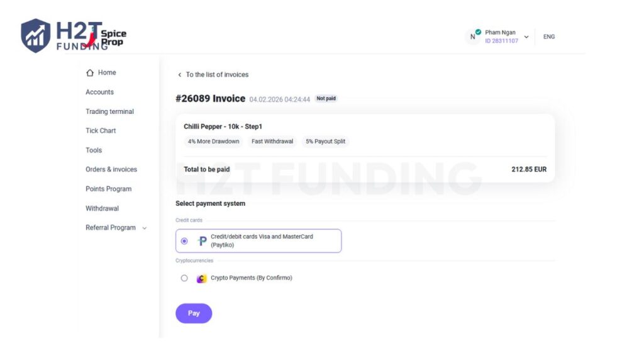Click the Fast Withdrawal tag
Screen dimensions: 644x360
pos(272,142)
